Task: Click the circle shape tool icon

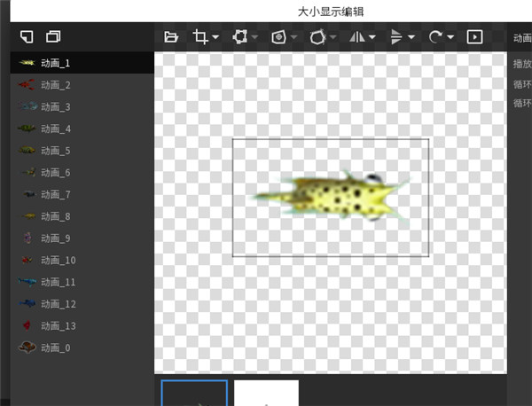Action: coord(317,36)
